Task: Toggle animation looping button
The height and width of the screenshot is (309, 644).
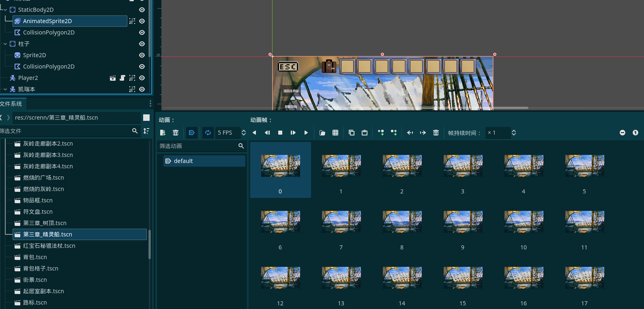Action: tap(208, 133)
